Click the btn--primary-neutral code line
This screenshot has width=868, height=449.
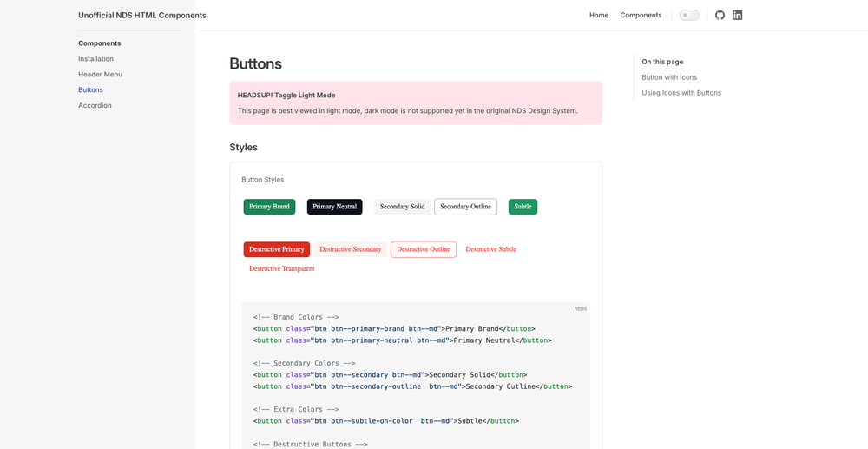coord(403,340)
